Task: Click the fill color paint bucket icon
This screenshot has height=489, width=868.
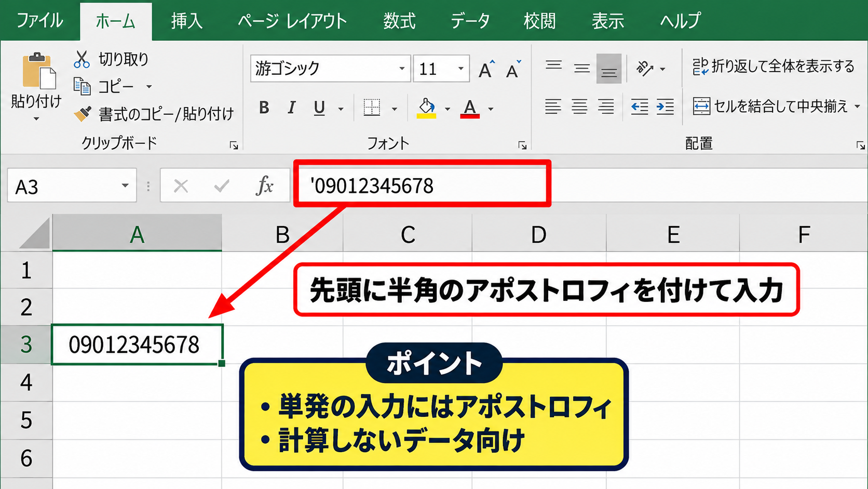Action: tap(427, 108)
